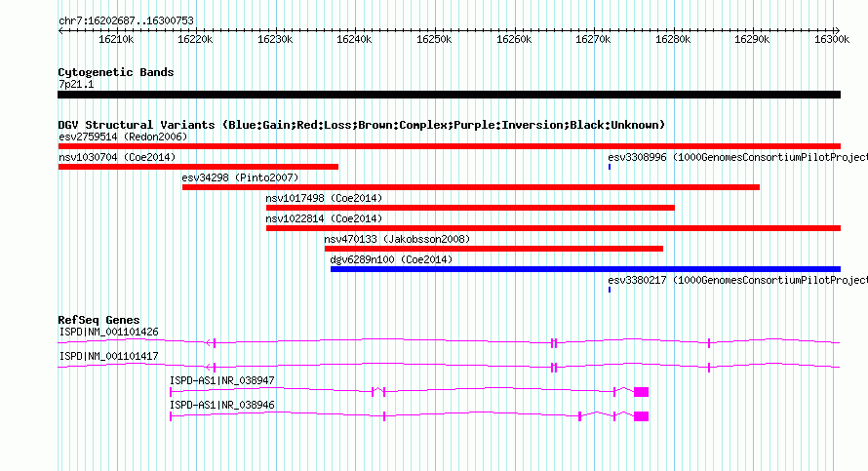
Task: Click the dgv6289n100 (Coe2014) label
Action: (x=391, y=259)
